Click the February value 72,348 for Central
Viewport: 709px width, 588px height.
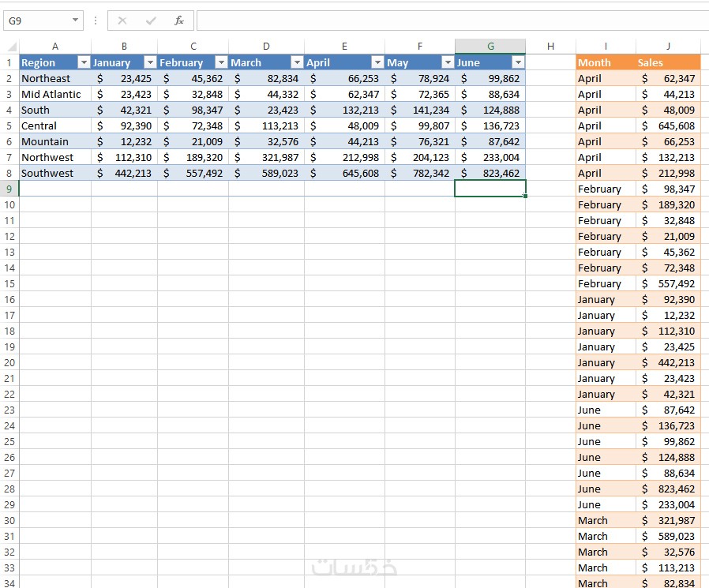[193, 125]
